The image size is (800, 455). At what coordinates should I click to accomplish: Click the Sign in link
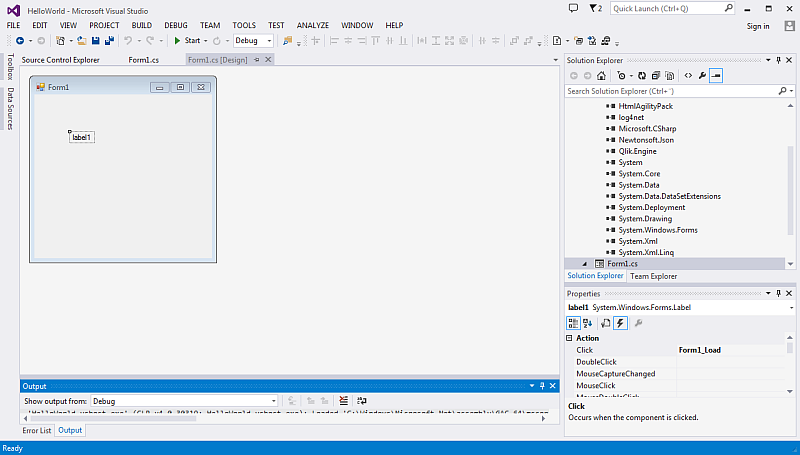(x=758, y=26)
